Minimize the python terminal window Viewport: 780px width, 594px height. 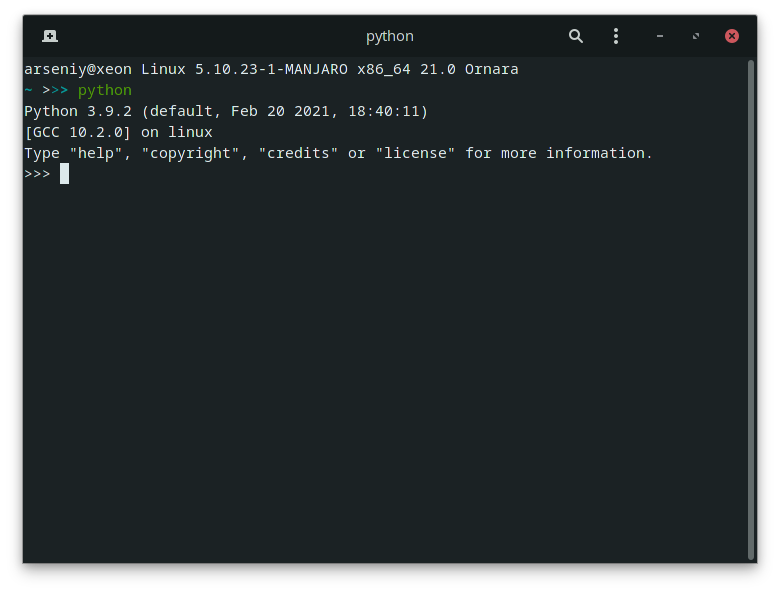pos(660,36)
